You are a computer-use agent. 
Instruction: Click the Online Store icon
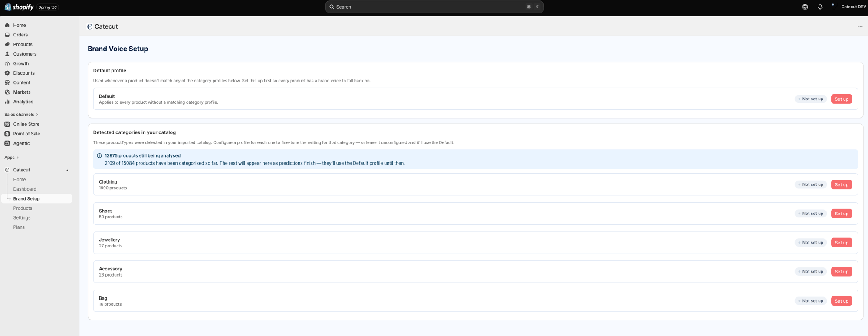pos(7,124)
